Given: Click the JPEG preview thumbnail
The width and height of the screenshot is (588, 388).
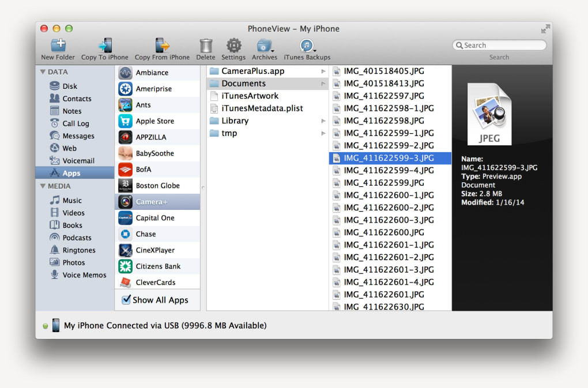Looking at the screenshot, I should [489, 114].
